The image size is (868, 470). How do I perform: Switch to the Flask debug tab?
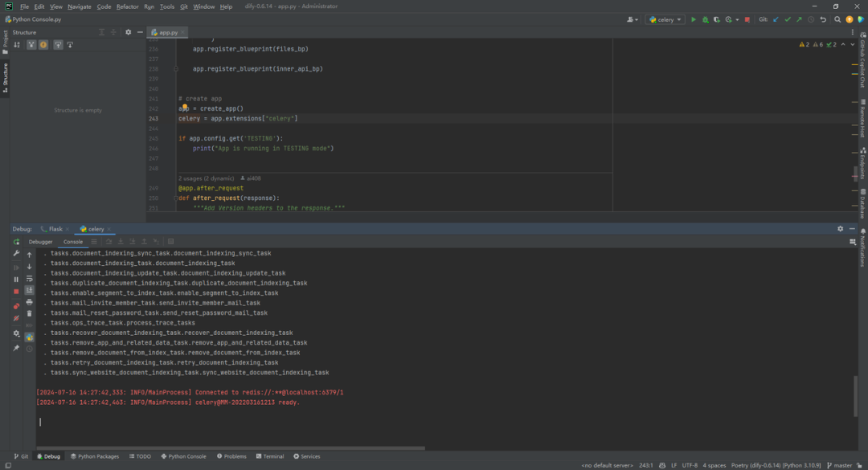pyautogui.click(x=55, y=229)
